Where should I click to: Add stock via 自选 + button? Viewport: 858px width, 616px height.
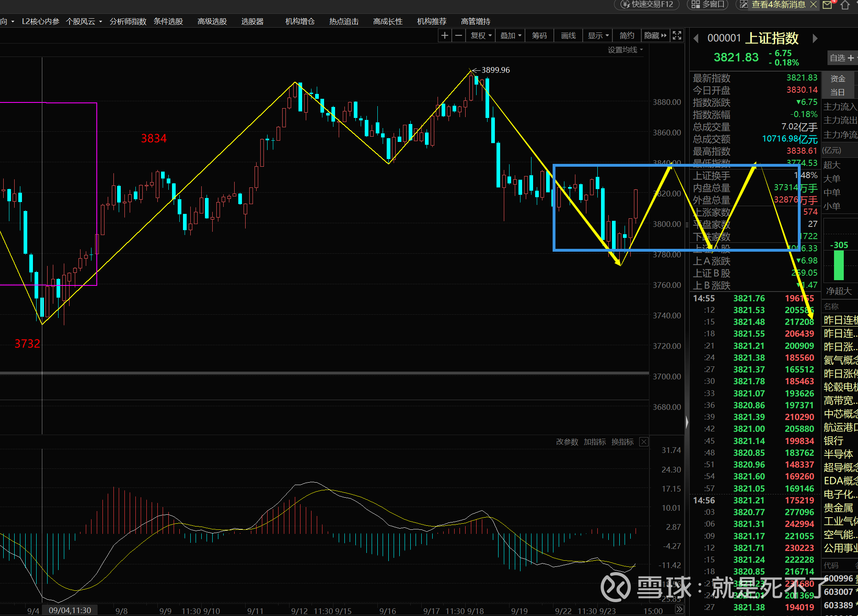[x=842, y=58]
